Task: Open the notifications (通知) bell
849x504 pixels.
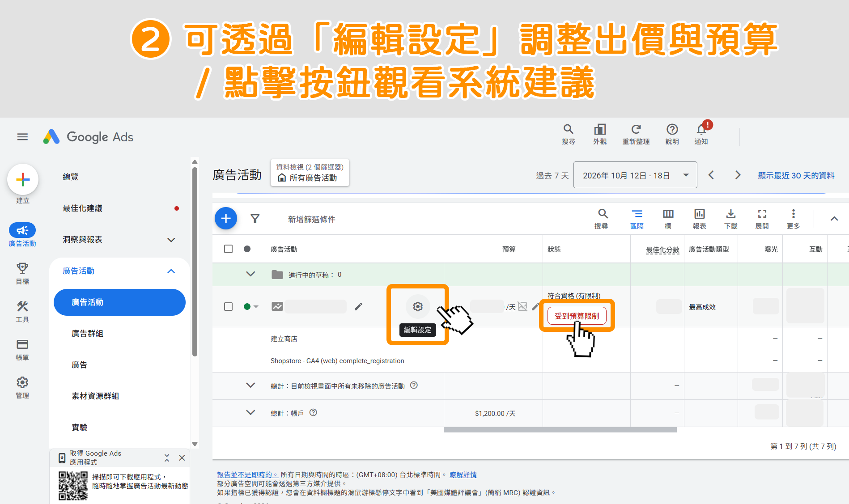Action: [701, 134]
